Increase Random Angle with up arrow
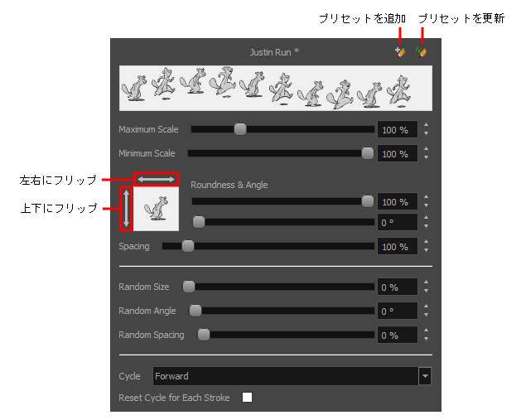 (x=426, y=307)
